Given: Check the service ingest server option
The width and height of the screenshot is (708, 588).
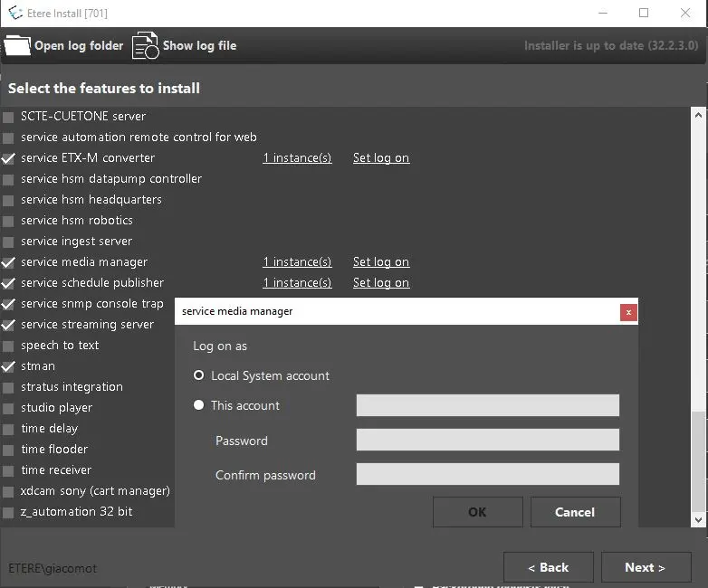Looking at the screenshot, I should coord(9,242).
